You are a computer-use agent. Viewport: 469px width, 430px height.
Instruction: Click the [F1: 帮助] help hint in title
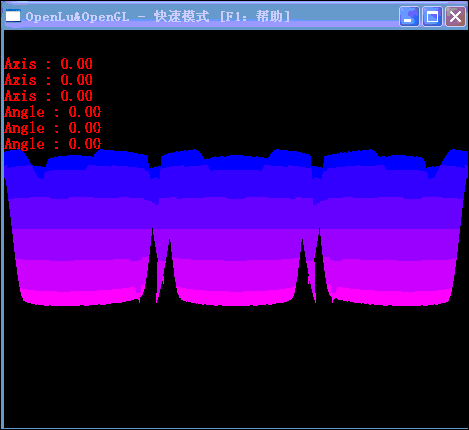[255, 16]
